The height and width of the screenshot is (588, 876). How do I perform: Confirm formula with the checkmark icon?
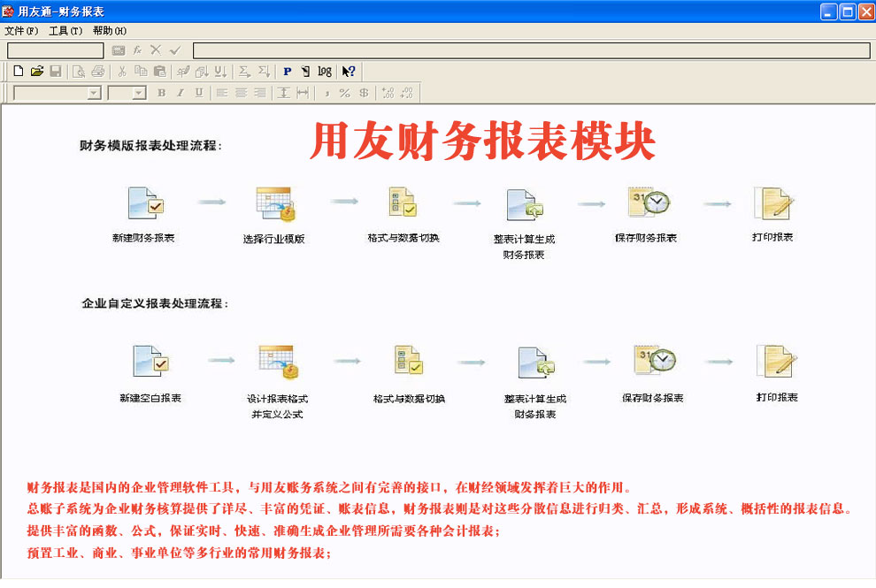pyautogui.click(x=175, y=50)
